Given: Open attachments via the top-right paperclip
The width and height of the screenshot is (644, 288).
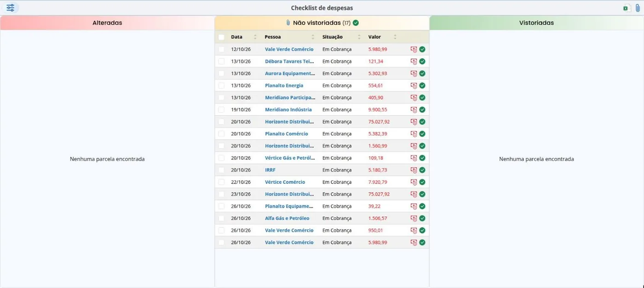Looking at the screenshot, I should [x=638, y=8].
